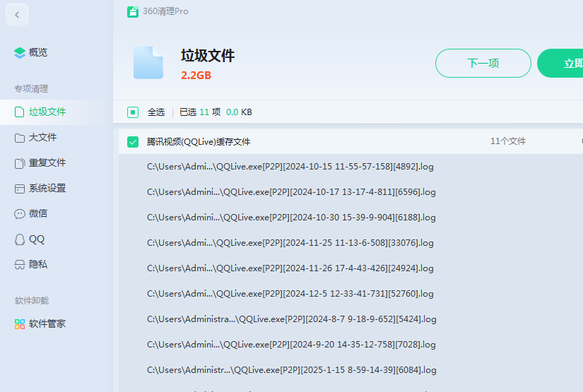This screenshot has height=392, width=583.
Task: Select the log file dated 2024-10-15
Action: [x=290, y=167]
